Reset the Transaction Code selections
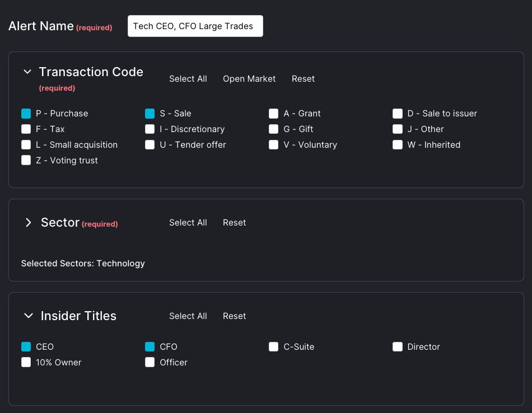The width and height of the screenshot is (532, 413). pyautogui.click(x=303, y=79)
